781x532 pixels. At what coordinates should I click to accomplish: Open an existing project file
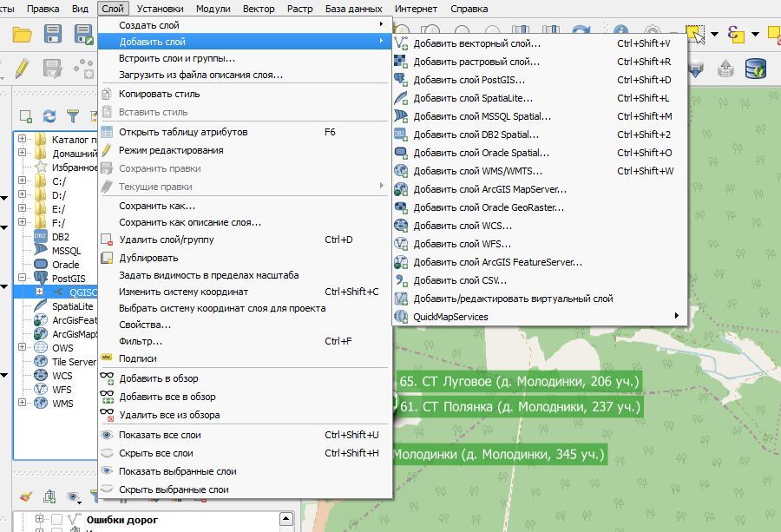tap(22, 33)
